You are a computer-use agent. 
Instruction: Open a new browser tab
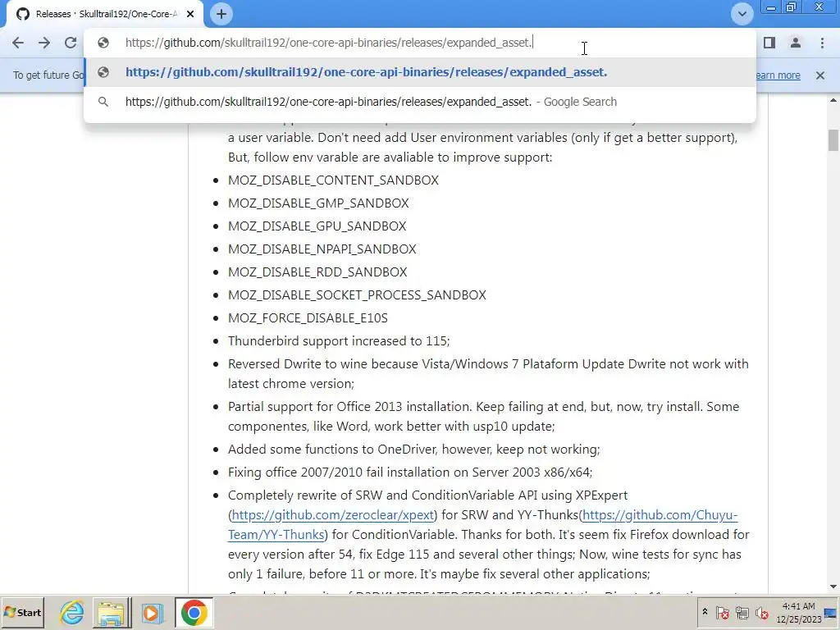coord(221,14)
